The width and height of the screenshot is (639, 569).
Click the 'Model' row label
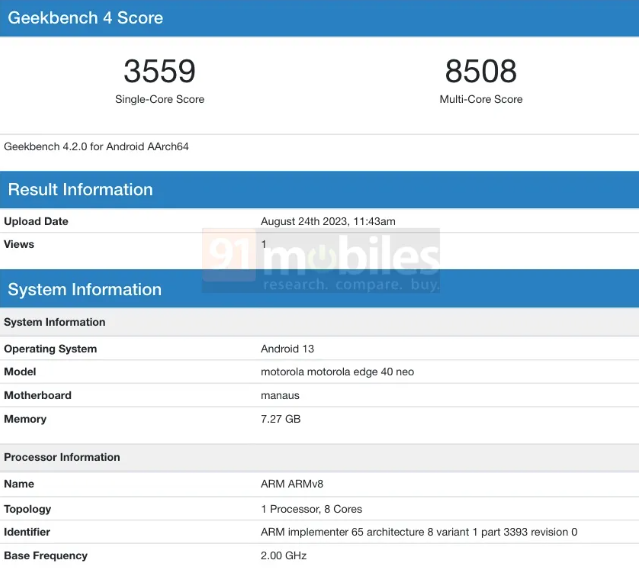[20, 372]
